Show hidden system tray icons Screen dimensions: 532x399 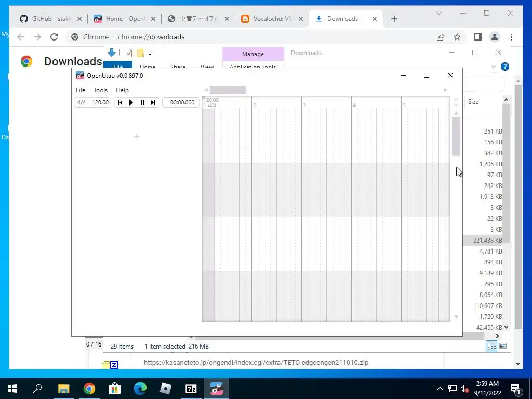[x=440, y=389]
